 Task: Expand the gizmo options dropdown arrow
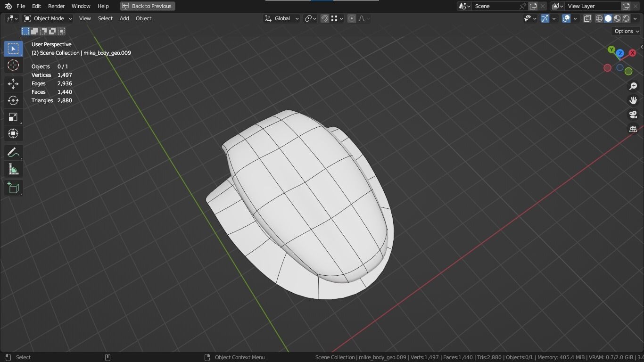click(554, 18)
